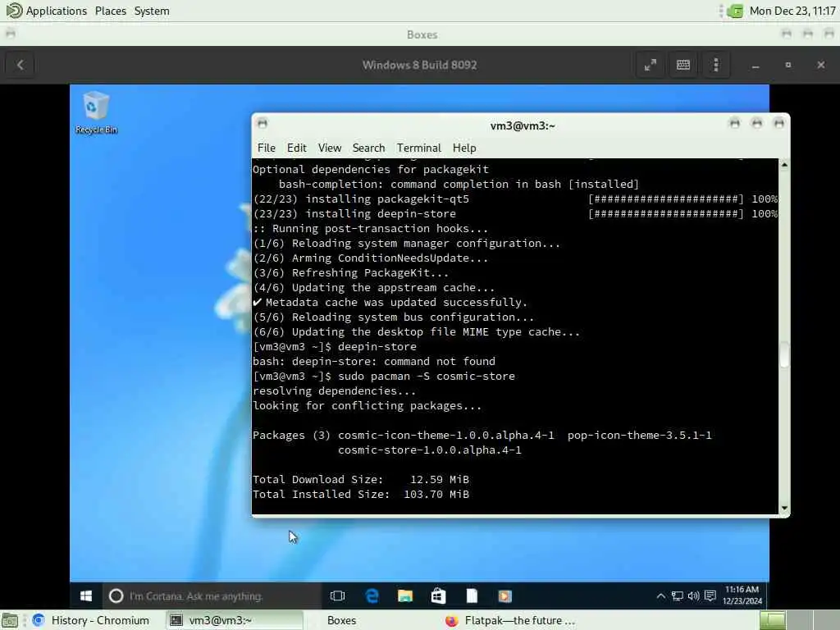
Task: Click 'looking for conflicting packages...' line
Action: click(x=367, y=405)
